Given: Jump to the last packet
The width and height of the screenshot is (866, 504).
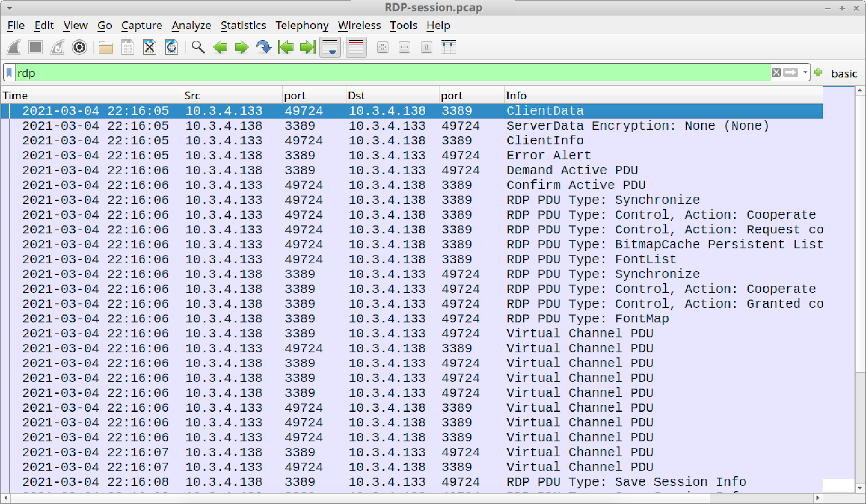Looking at the screenshot, I should point(307,47).
